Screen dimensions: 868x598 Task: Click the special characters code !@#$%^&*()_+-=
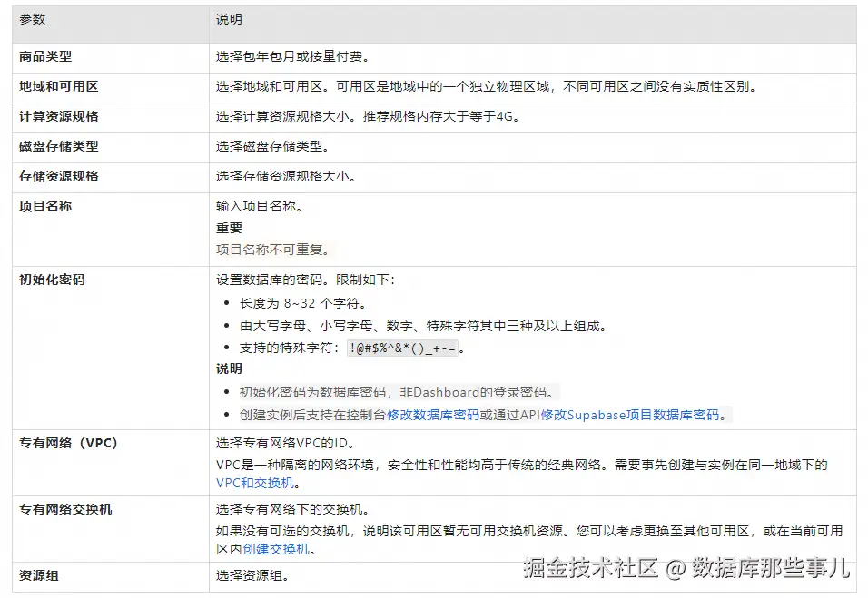tap(403, 348)
